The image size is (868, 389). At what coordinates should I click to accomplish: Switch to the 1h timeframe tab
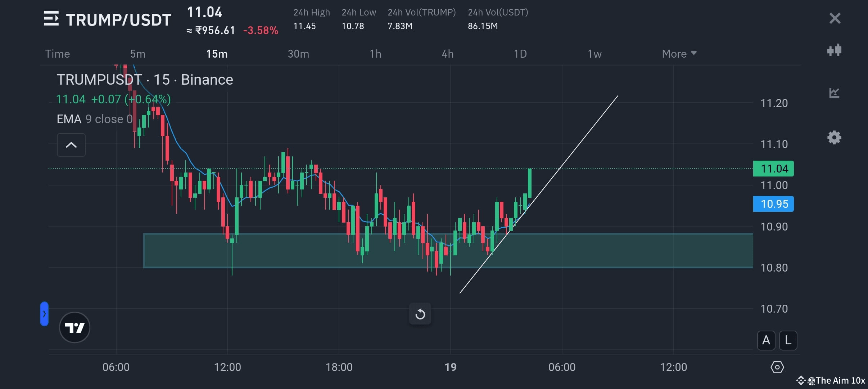(375, 53)
